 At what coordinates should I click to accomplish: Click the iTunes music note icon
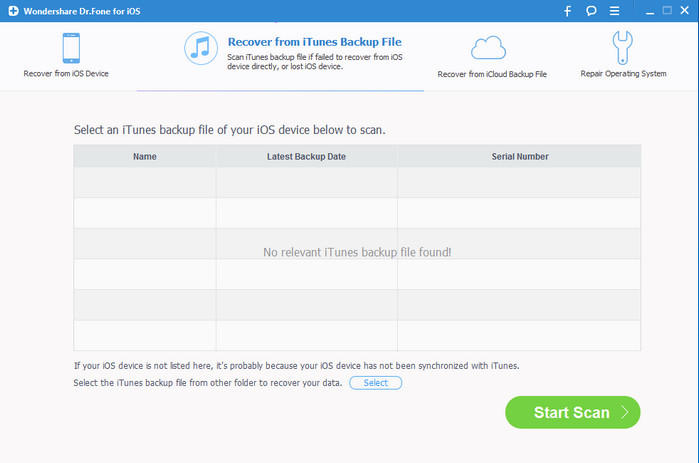click(201, 48)
